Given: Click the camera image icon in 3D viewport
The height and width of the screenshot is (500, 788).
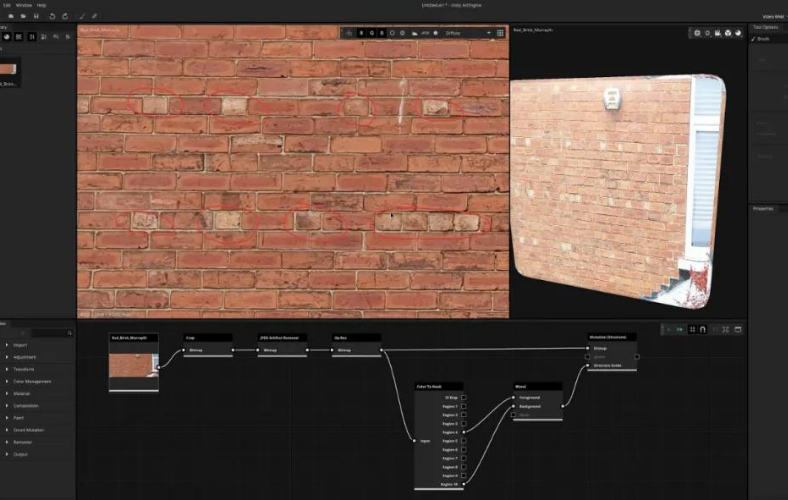Looking at the screenshot, I should pyautogui.click(x=718, y=33).
